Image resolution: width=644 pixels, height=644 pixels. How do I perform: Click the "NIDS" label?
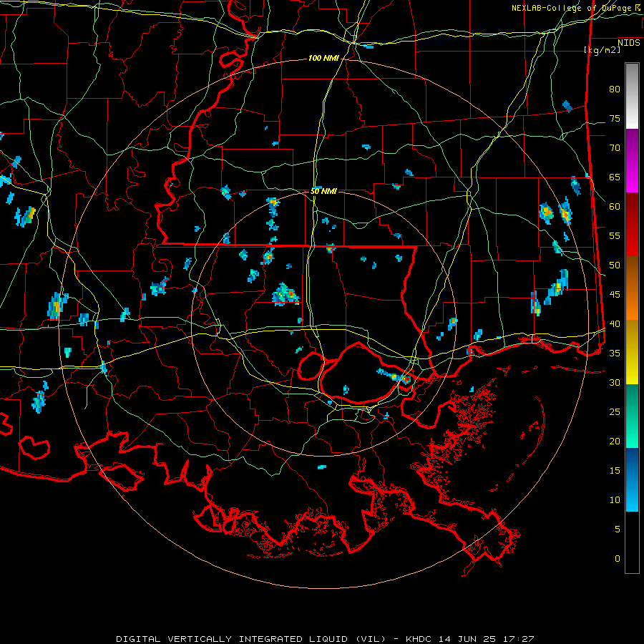(x=629, y=43)
